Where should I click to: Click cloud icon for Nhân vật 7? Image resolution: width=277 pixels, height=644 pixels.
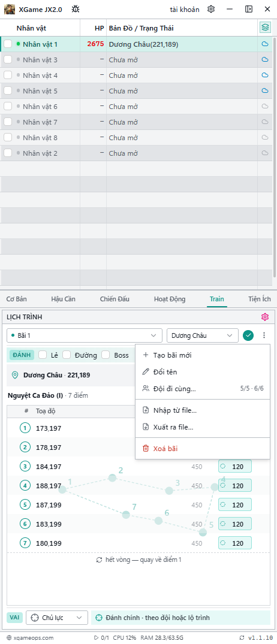tap(265, 122)
